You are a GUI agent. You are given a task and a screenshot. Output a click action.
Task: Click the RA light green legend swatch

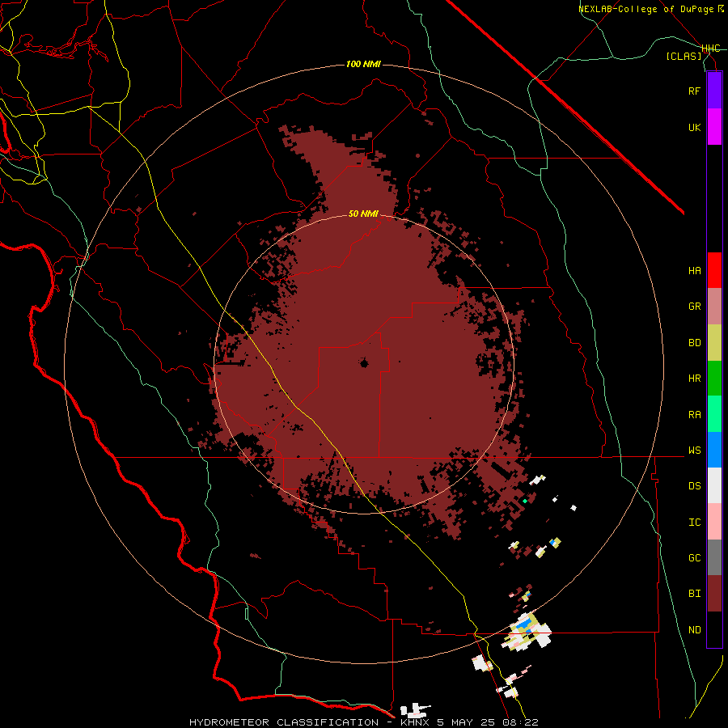[714, 414]
